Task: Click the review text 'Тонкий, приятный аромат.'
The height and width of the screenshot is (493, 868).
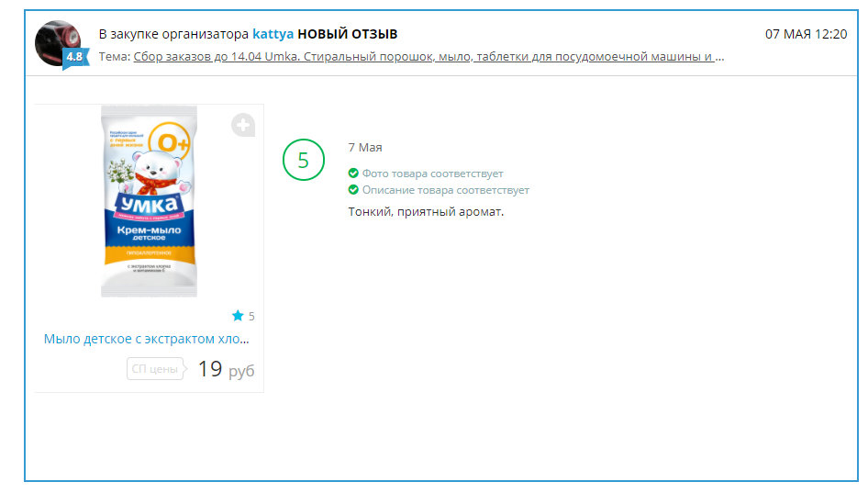Action: pyautogui.click(x=426, y=211)
